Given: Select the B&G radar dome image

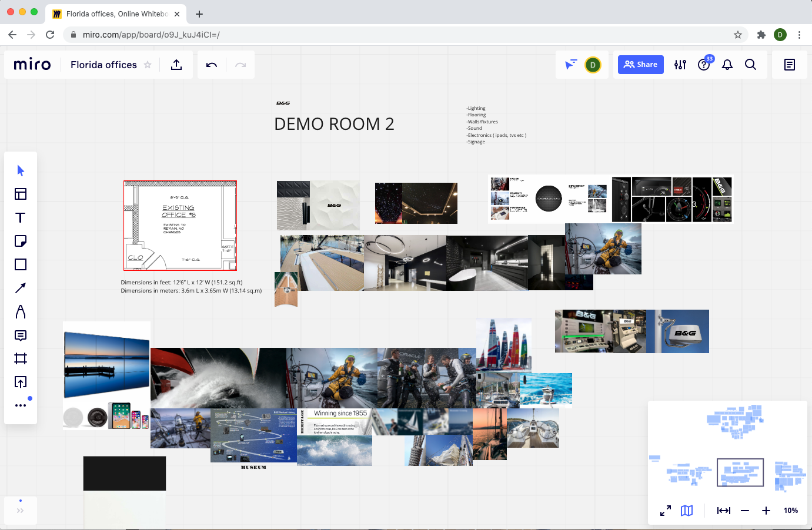Looking at the screenshot, I should coord(678,331).
